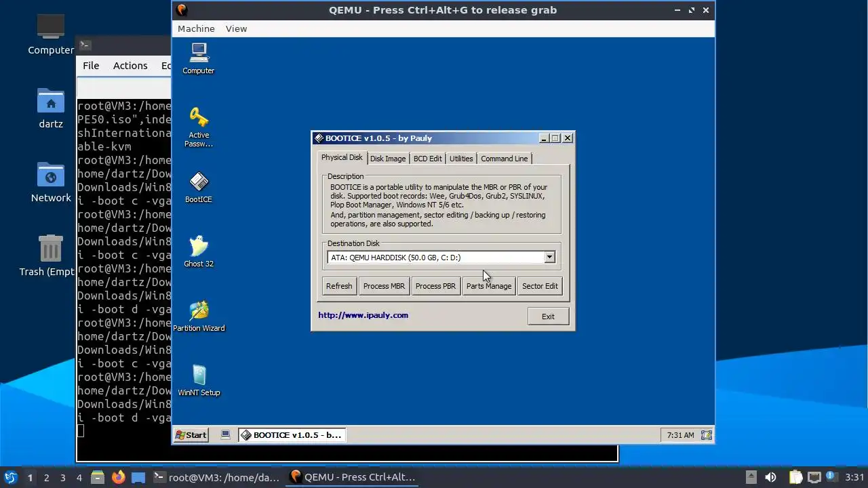Switch to the Physical Disk tab
The height and width of the screenshot is (488, 868).
[x=342, y=157]
